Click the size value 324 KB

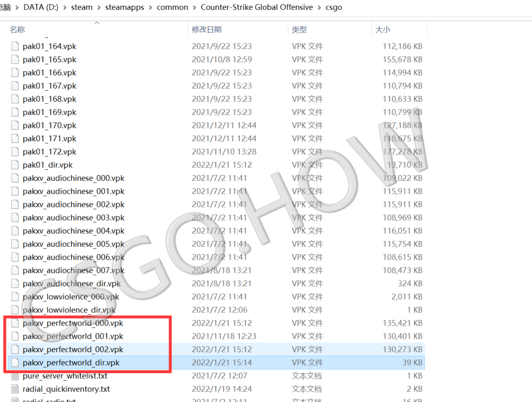[410, 284]
